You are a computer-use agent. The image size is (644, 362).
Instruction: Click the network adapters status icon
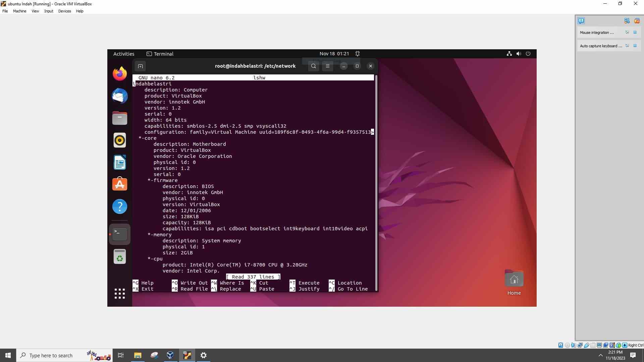point(580,345)
